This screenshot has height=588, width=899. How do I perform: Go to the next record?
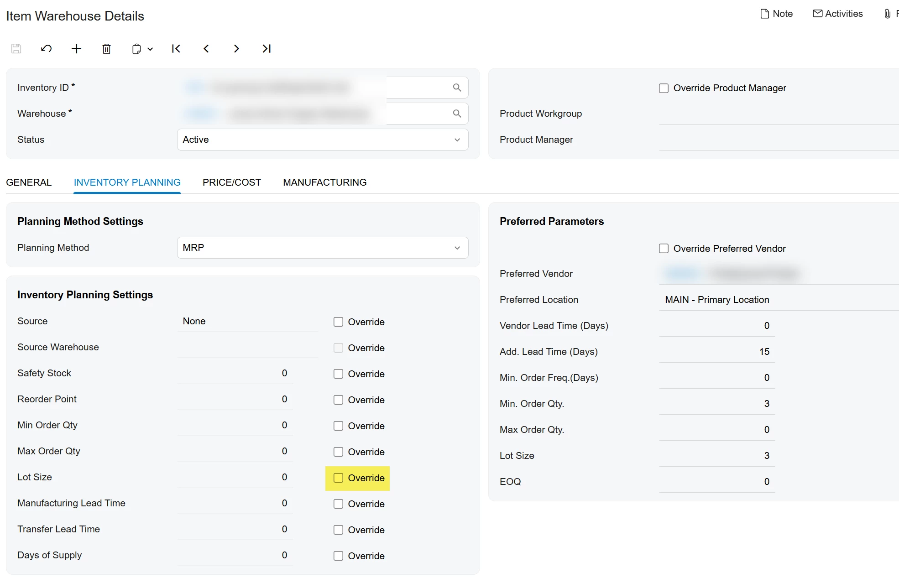tap(236, 49)
